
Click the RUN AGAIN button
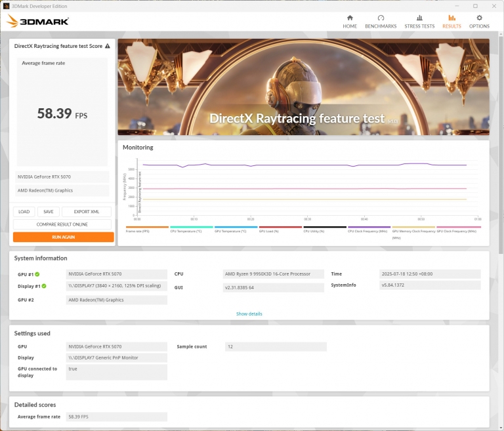coord(63,237)
